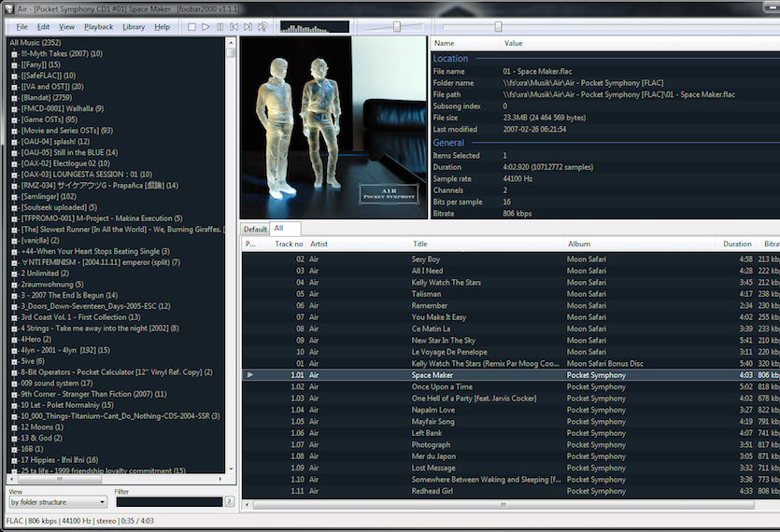Select 17 Hippies - Ifni Ifni (16)

coord(59,460)
